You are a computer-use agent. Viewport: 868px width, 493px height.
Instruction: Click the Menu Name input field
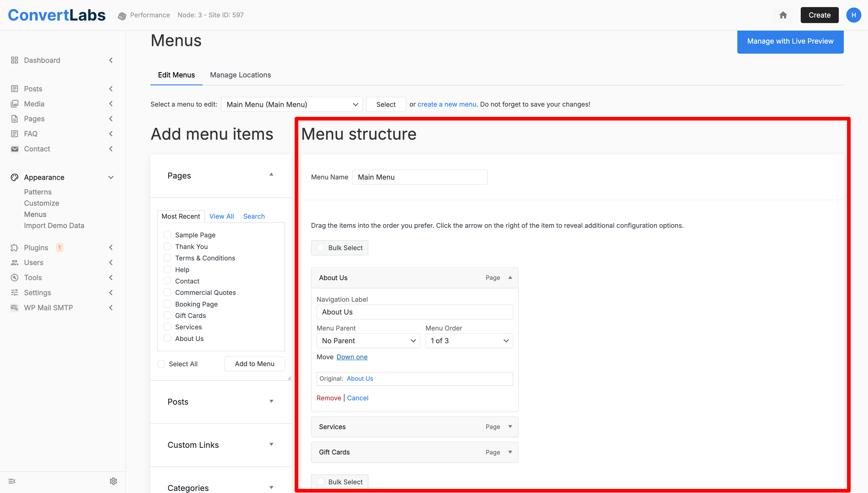(419, 177)
